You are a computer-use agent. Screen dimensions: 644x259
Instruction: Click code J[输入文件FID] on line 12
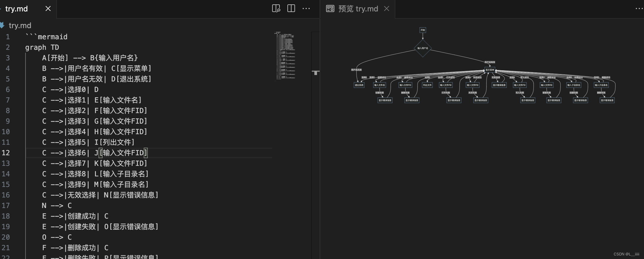pyautogui.click(x=121, y=153)
